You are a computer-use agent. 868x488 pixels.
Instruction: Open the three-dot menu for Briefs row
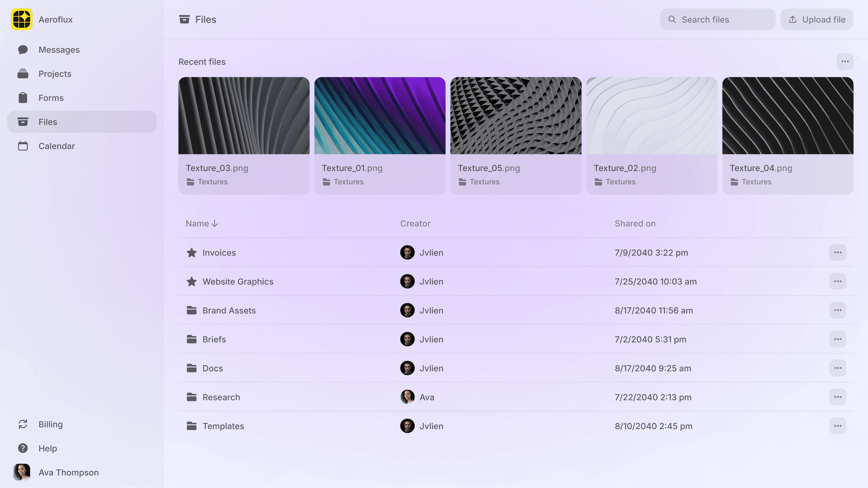(x=838, y=339)
